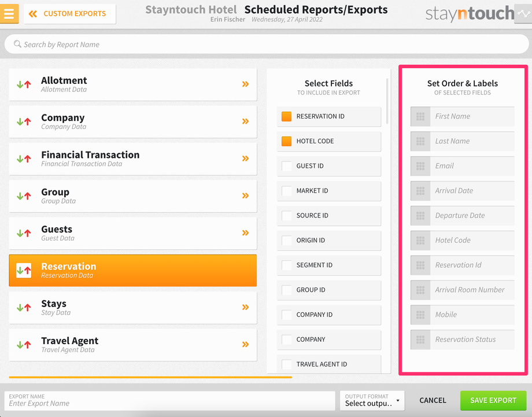Grab the drag handle for Hotel Code
532x417 pixels.
coord(420,240)
